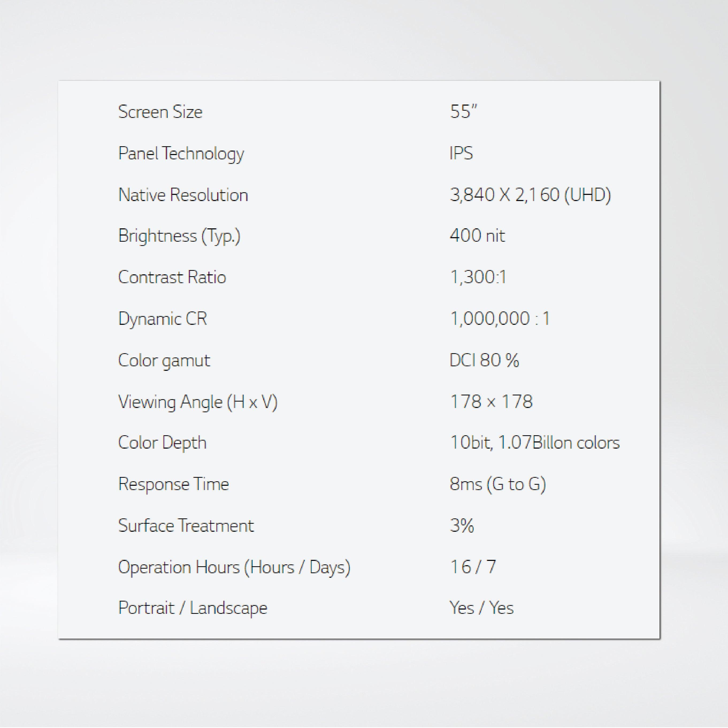Click the 3,840 X 2,160 (UHD) value

pos(531,195)
